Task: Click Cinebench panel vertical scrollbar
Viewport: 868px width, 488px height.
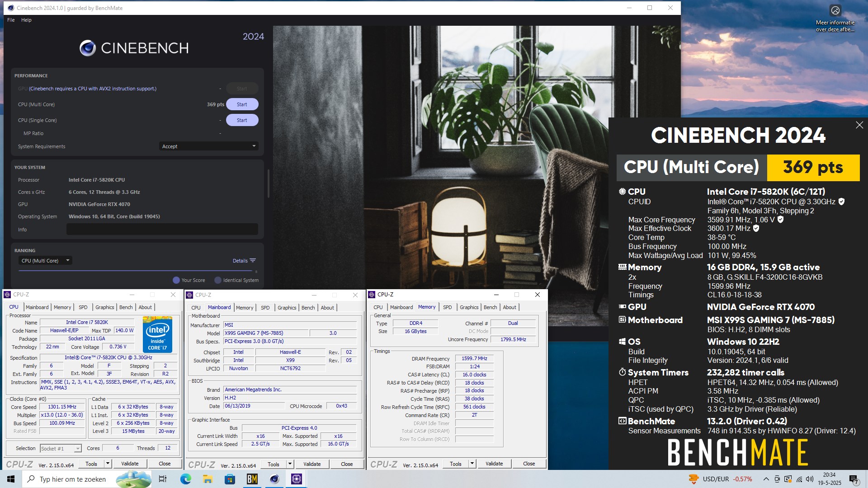Action: [x=269, y=183]
